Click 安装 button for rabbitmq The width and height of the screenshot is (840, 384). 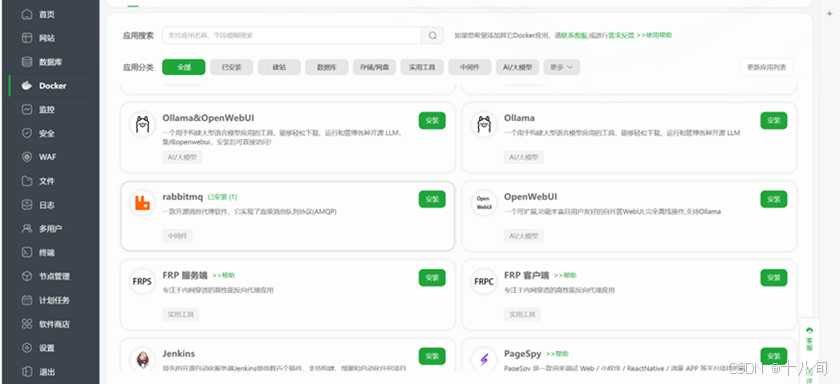click(432, 199)
